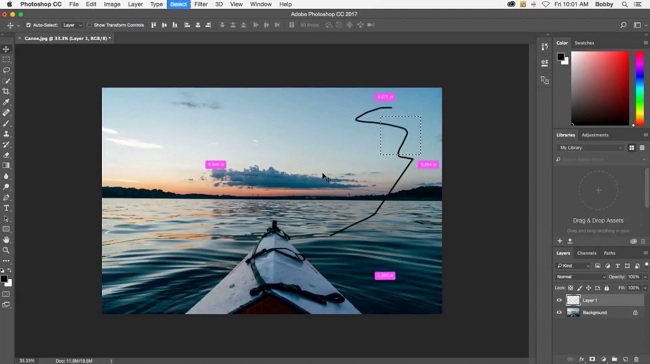Toggle lock position icon

[588, 288]
